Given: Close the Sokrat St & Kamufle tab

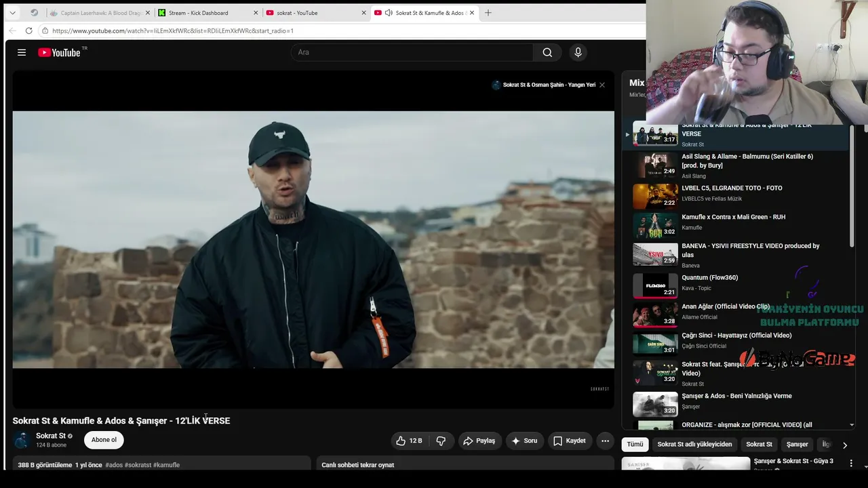Looking at the screenshot, I should [x=472, y=13].
